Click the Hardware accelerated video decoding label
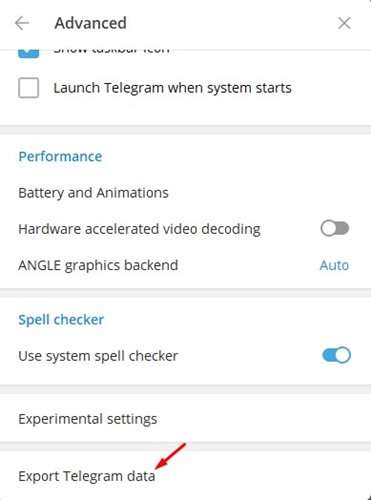The height and width of the screenshot is (500, 371). click(139, 229)
